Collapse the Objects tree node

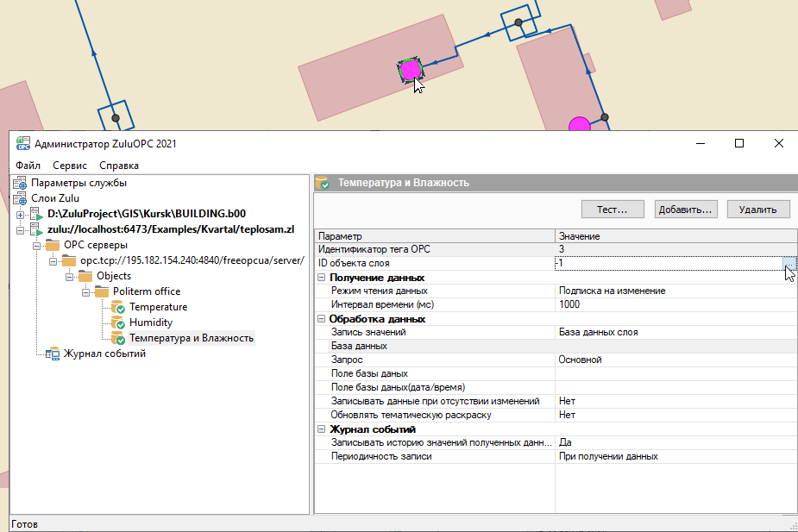[68, 276]
